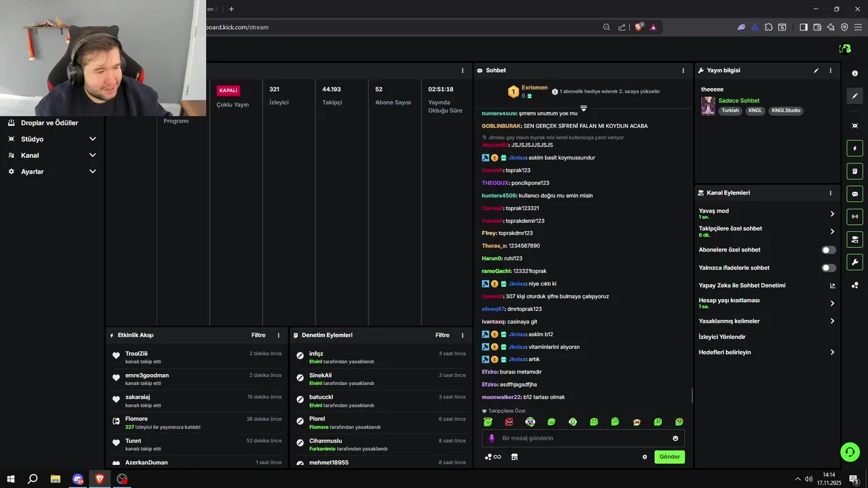868x488 pixels.
Task: Open the Kanal Eylemleri three-dot menu
Action: pyautogui.click(x=831, y=193)
